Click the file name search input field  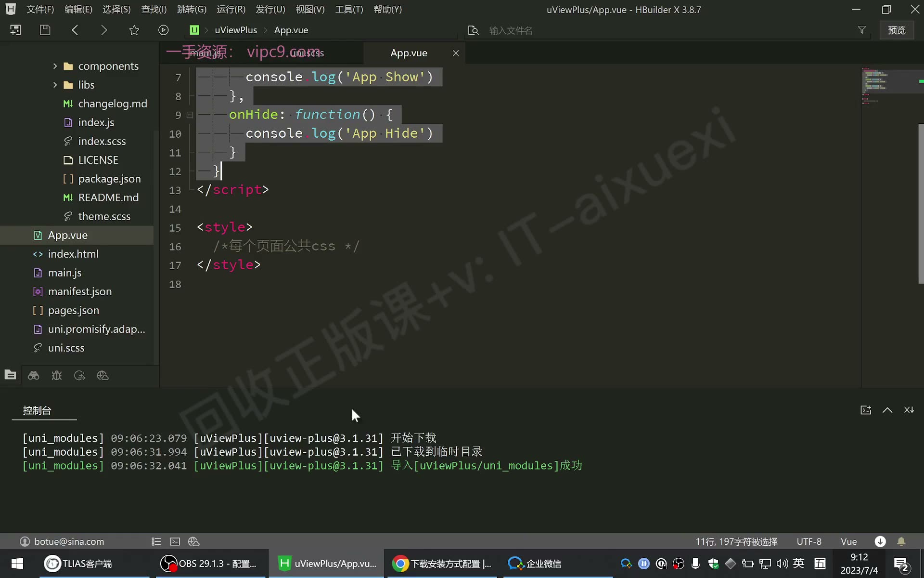(x=669, y=30)
